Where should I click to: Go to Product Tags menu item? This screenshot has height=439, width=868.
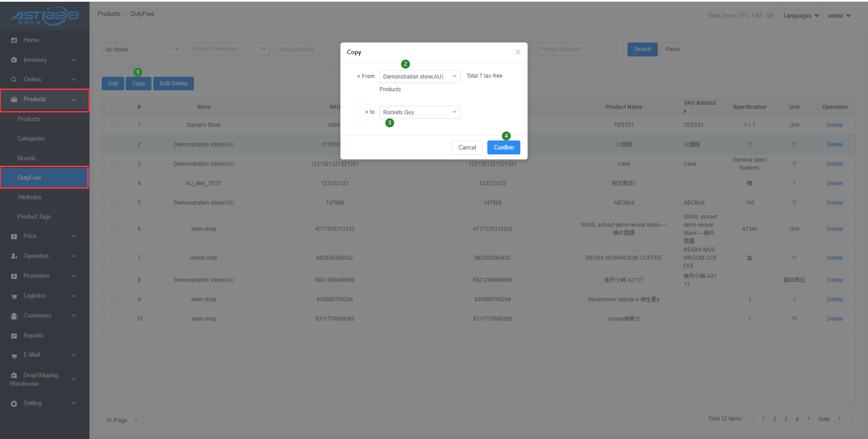(34, 217)
